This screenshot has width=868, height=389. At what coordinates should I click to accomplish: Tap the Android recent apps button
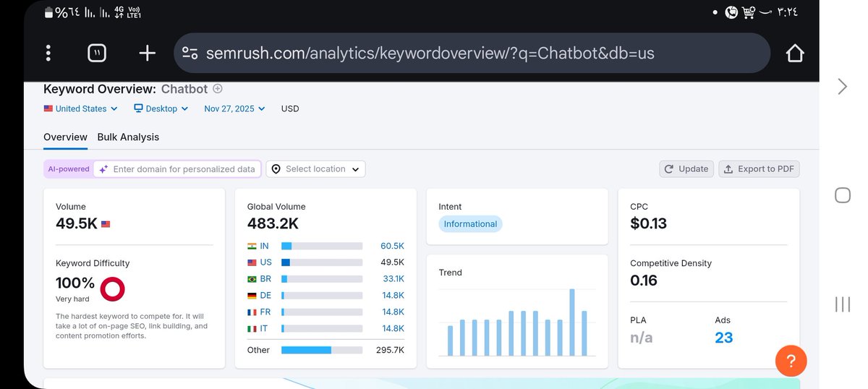(x=842, y=304)
